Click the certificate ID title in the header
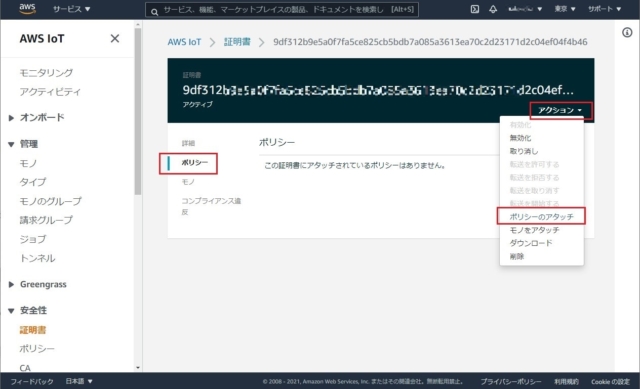The width and height of the screenshot is (640, 389). (x=378, y=90)
